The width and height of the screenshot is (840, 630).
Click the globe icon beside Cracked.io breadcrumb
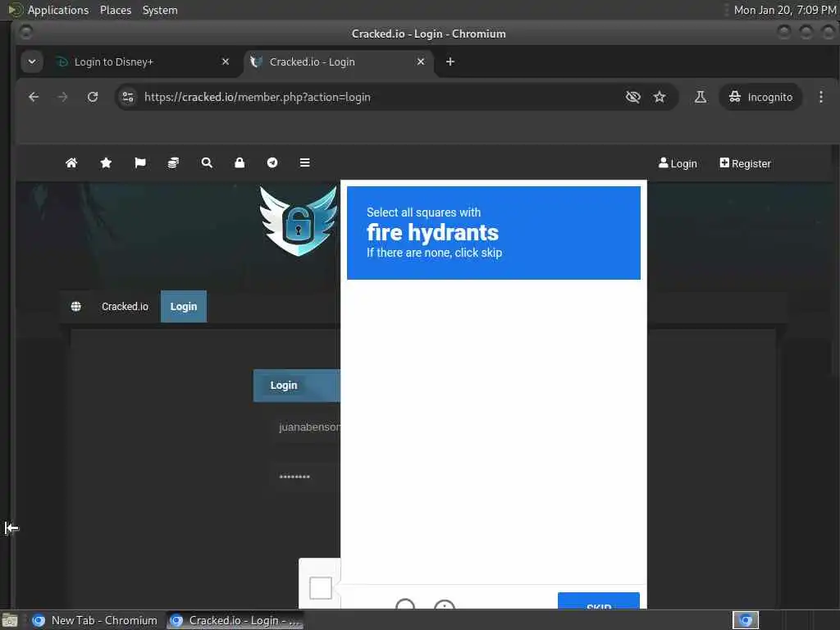point(76,307)
